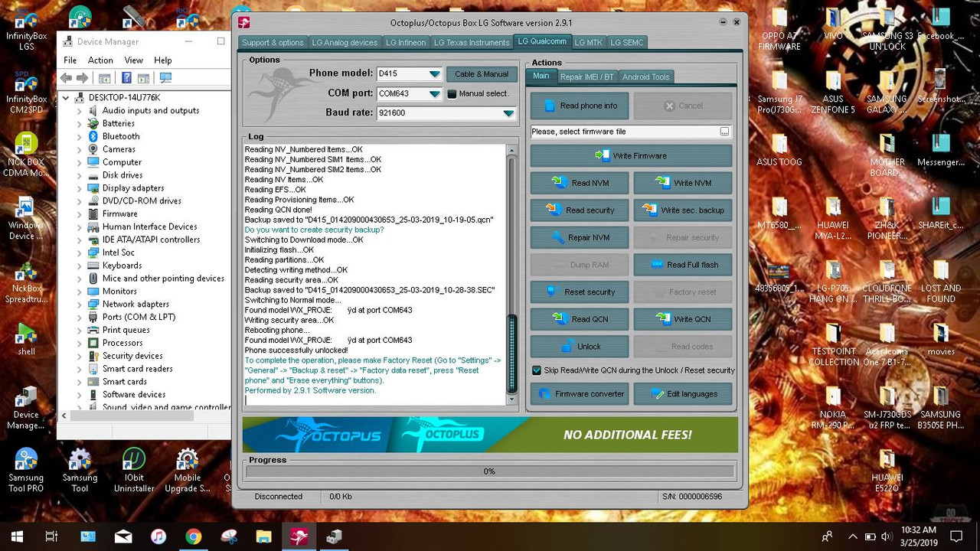This screenshot has height=551, width=980.
Task: Open iTunes from the taskbar
Action: pyautogui.click(x=158, y=536)
